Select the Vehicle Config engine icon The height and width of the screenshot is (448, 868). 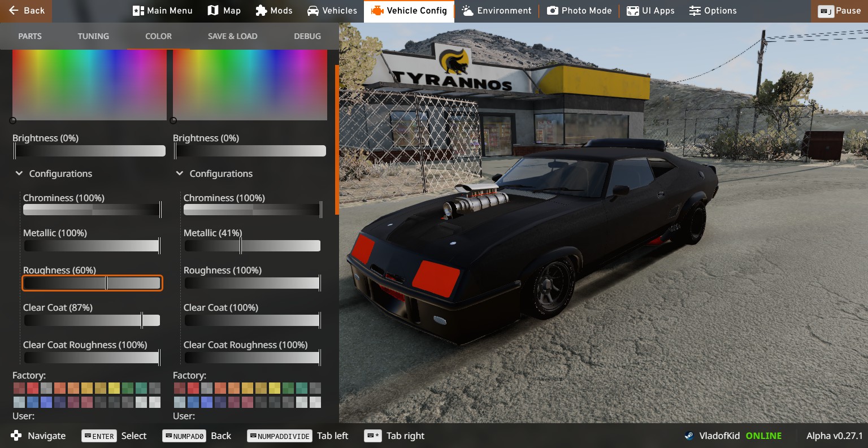coord(377,11)
